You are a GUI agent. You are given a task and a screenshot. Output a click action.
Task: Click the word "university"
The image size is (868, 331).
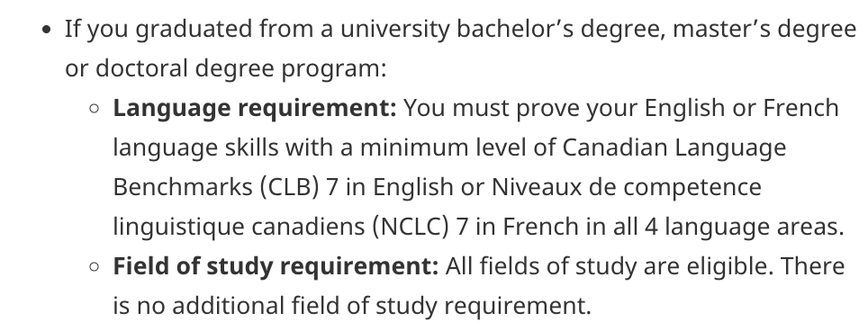click(394, 30)
